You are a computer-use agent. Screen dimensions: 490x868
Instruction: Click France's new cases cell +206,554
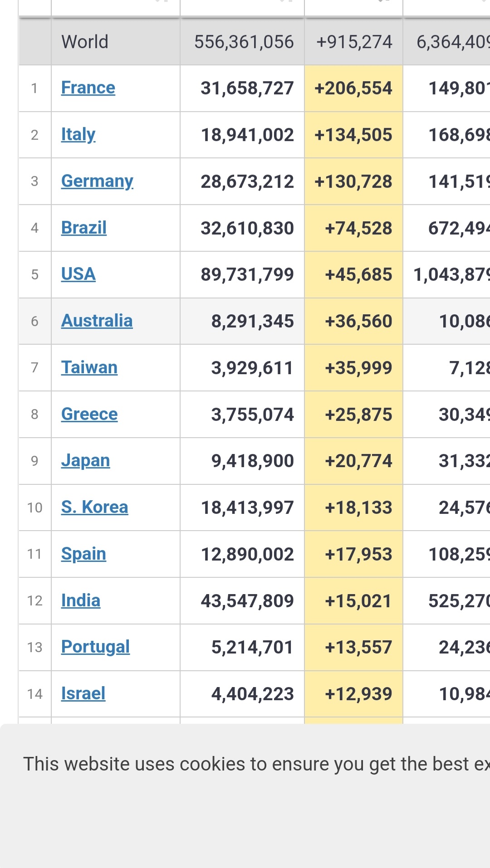353,88
